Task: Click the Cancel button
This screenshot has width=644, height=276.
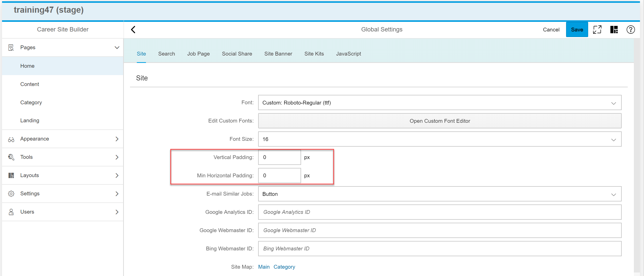Action: click(551, 29)
